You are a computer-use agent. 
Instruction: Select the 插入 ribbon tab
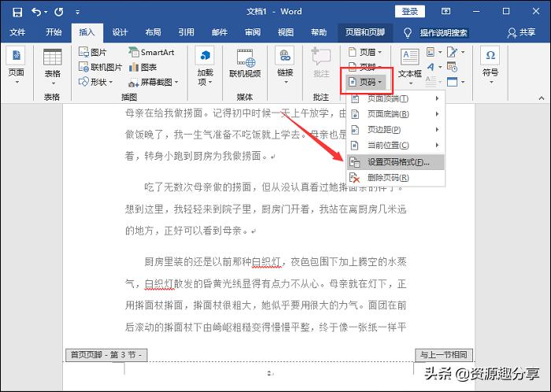[x=87, y=32]
